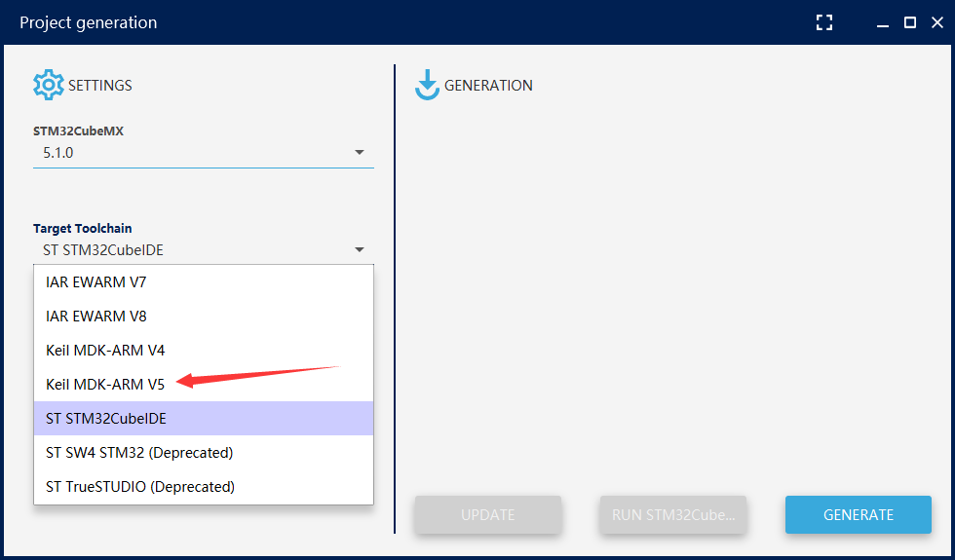Viewport: 955px width, 560px height.
Task: Close the Project generation window
Action: coord(937,23)
